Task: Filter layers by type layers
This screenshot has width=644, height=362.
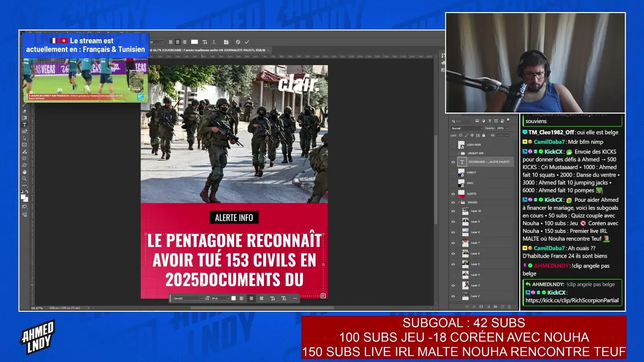Action: pyautogui.click(x=490, y=121)
